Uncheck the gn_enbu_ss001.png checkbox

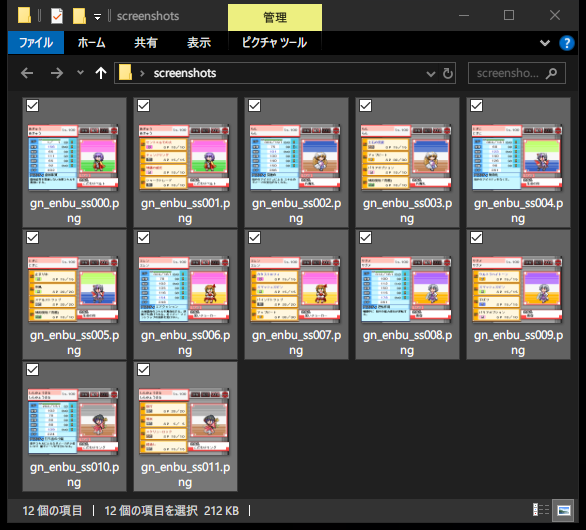coord(144,106)
